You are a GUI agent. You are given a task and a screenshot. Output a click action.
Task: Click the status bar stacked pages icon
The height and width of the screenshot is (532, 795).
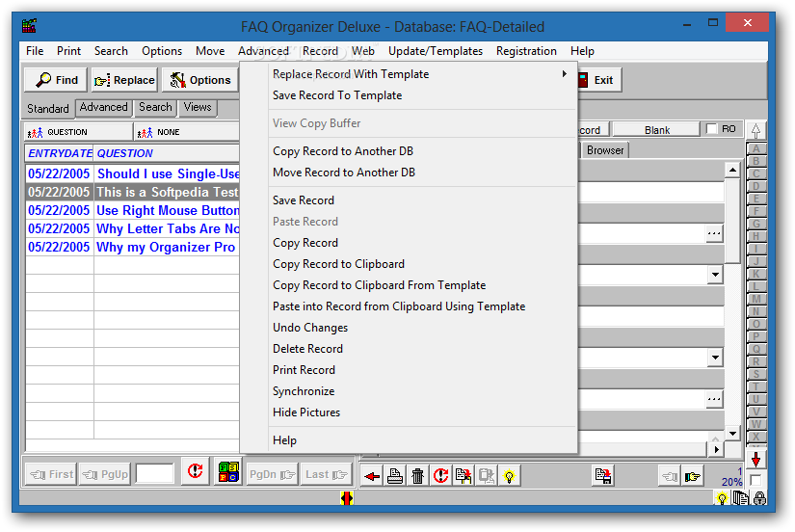pyautogui.click(x=741, y=498)
